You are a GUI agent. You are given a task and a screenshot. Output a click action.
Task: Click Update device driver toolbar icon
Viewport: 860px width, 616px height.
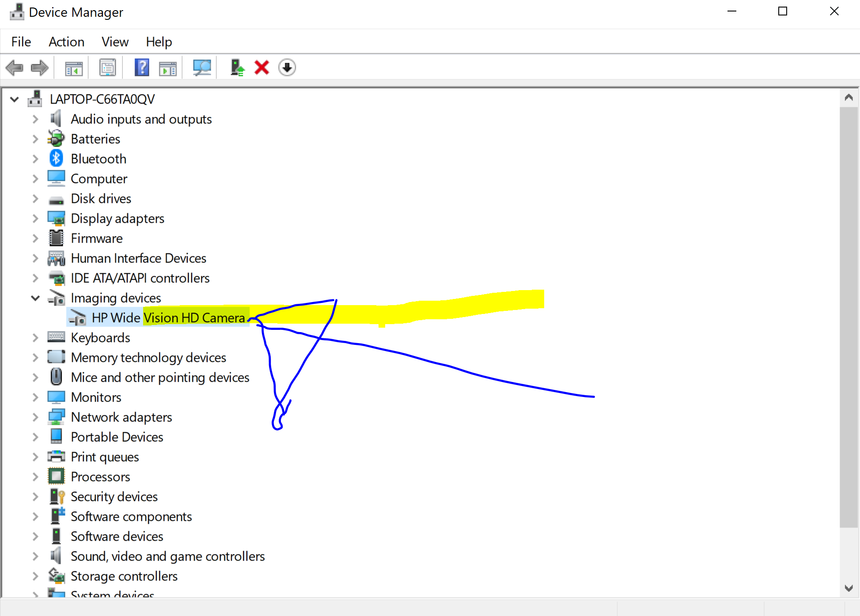click(237, 68)
